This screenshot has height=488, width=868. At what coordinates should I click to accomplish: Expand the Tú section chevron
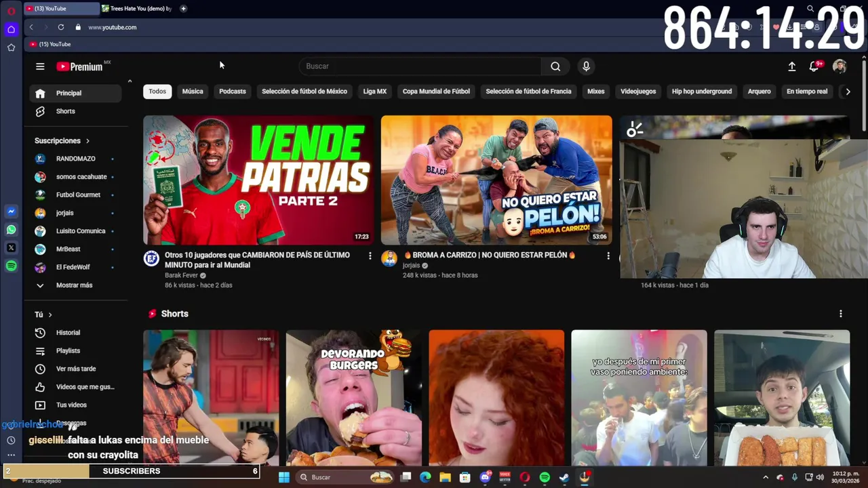tap(50, 314)
